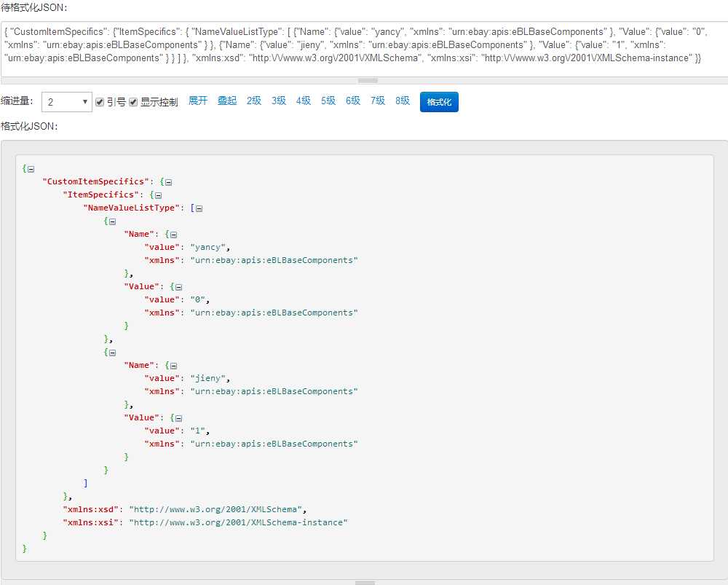Collapse to 4级 level
The height and width of the screenshot is (585, 728).
click(x=303, y=101)
